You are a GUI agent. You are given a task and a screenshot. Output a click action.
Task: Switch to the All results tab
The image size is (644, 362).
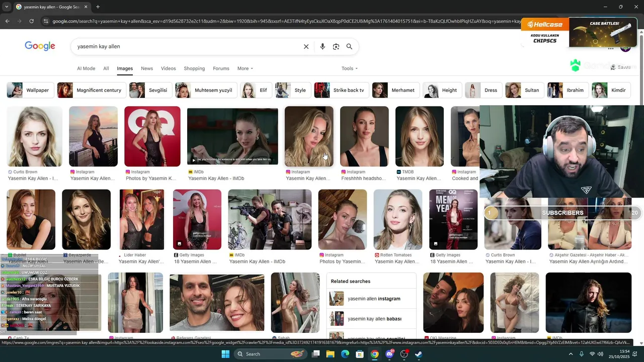tap(106, 68)
